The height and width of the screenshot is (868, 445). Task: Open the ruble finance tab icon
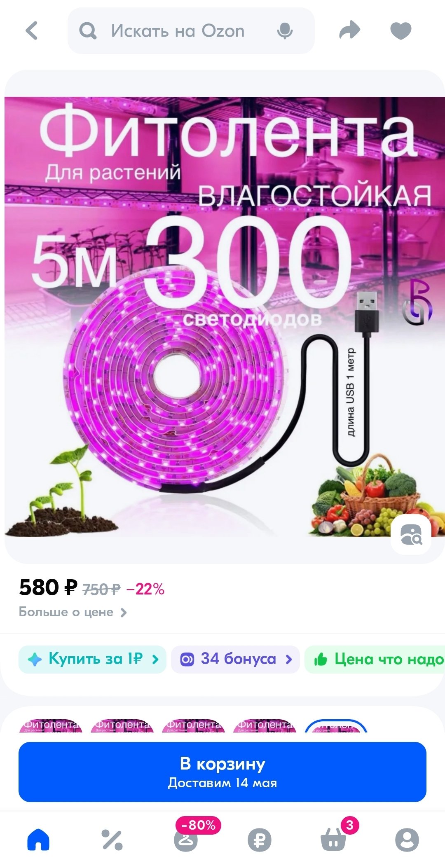[260, 840]
